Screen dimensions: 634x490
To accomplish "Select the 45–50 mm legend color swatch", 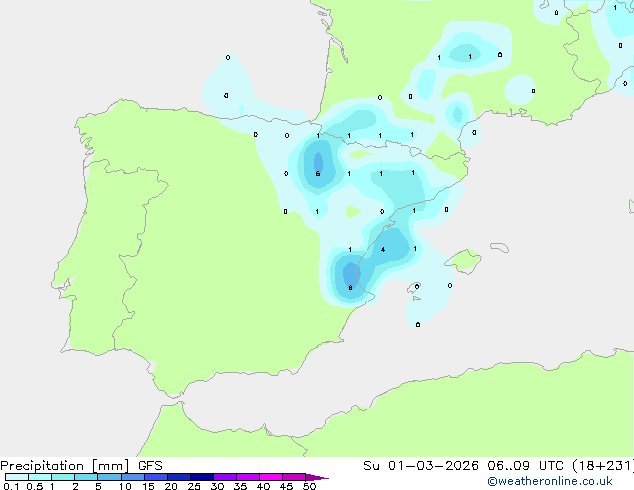I will point(294,477).
